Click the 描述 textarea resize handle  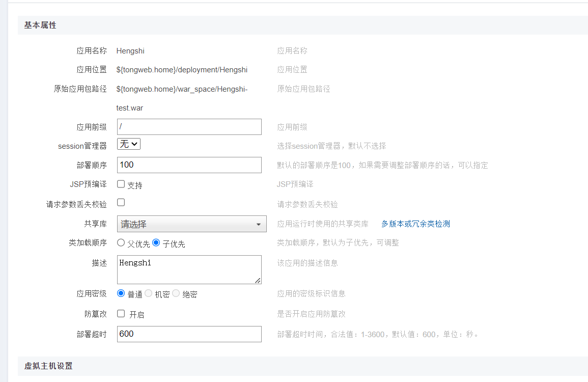258,281
